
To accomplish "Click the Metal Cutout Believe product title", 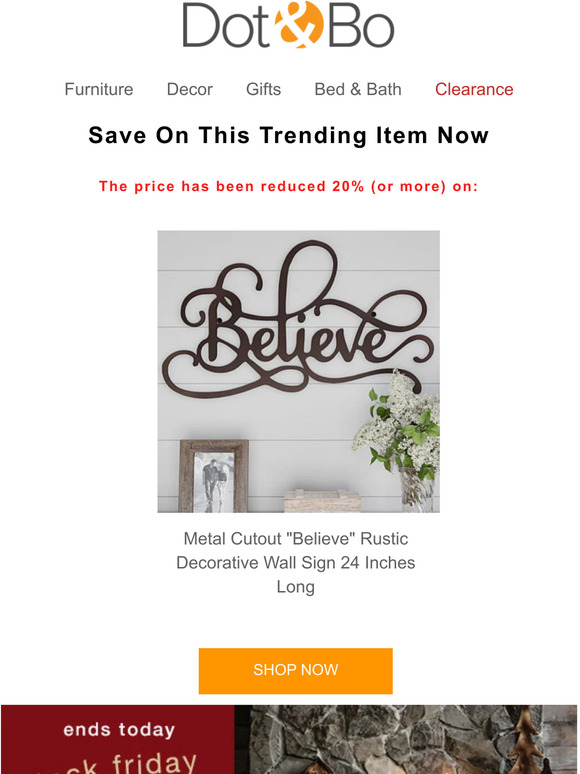I will coord(296,562).
